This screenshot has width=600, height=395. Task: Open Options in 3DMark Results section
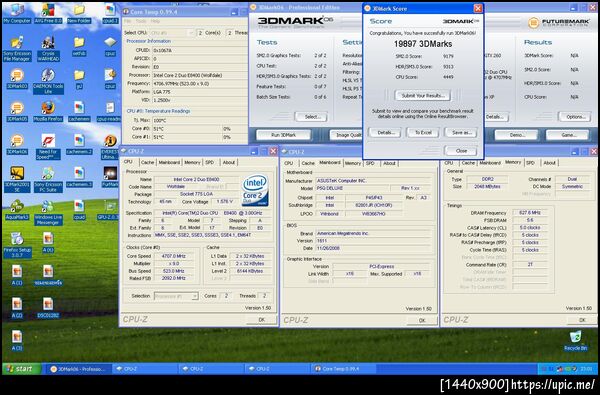pyautogui.click(x=574, y=116)
